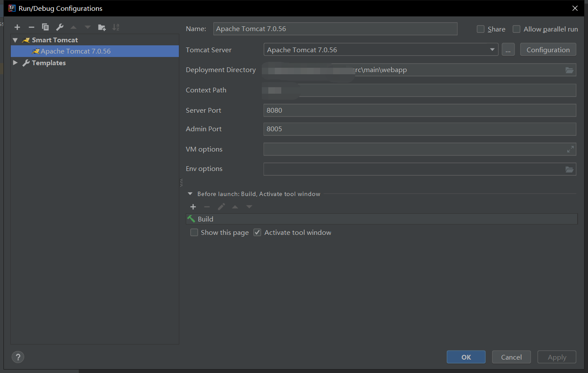Edit the Server Port 8080 field
588x373 pixels.
click(420, 111)
